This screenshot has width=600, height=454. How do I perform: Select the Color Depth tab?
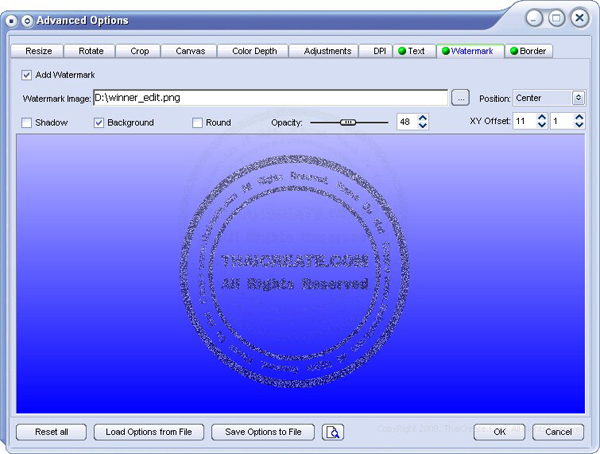tap(253, 51)
